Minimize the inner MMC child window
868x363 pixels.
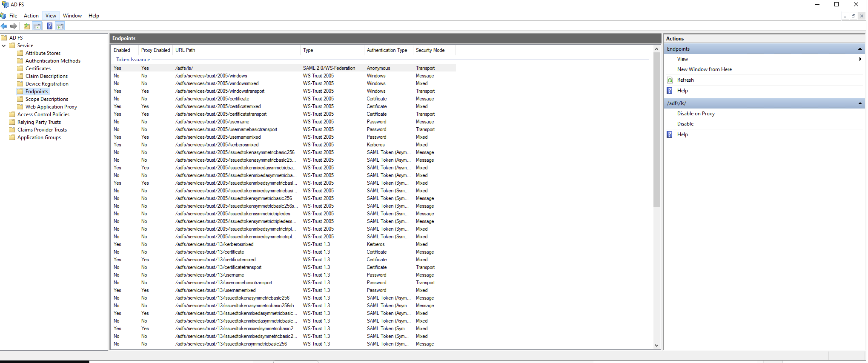pyautogui.click(x=845, y=16)
